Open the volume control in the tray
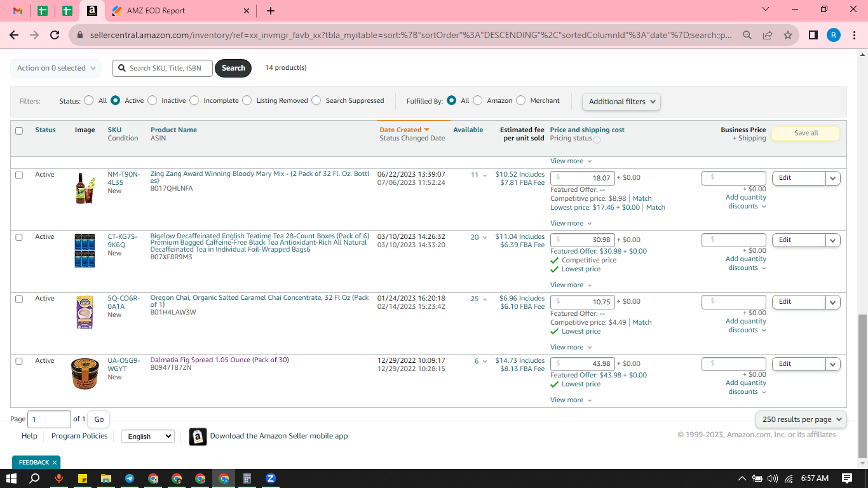The width and height of the screenshot is (868, 488). 773,478
